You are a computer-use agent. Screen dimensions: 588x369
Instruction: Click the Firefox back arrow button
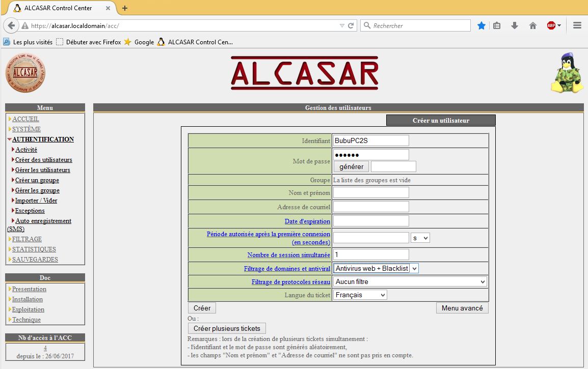[x=11, y=25]
